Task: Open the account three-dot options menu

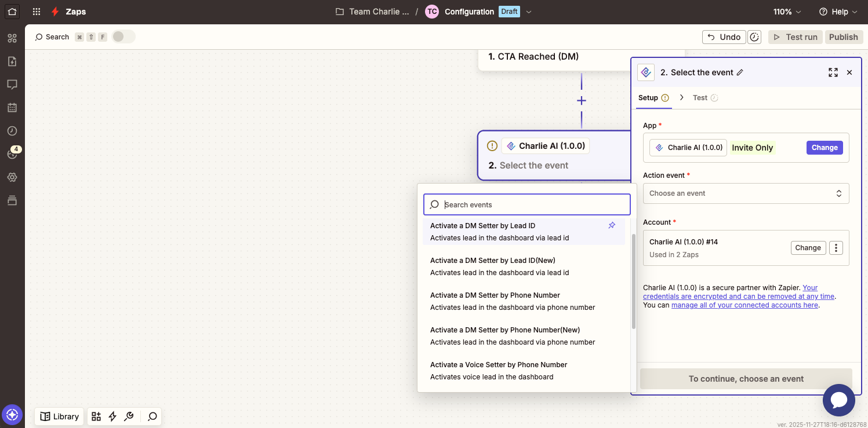Action: click(836, 248)
